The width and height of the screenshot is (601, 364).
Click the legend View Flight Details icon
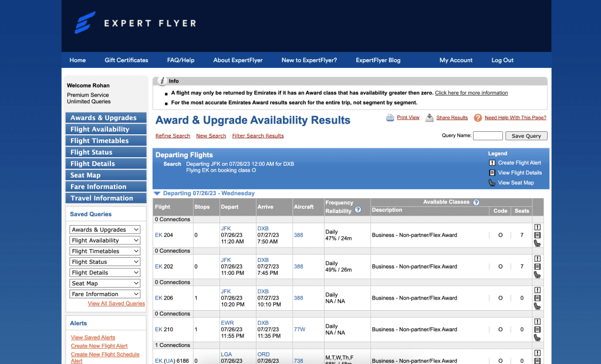[x=492, y=173]
